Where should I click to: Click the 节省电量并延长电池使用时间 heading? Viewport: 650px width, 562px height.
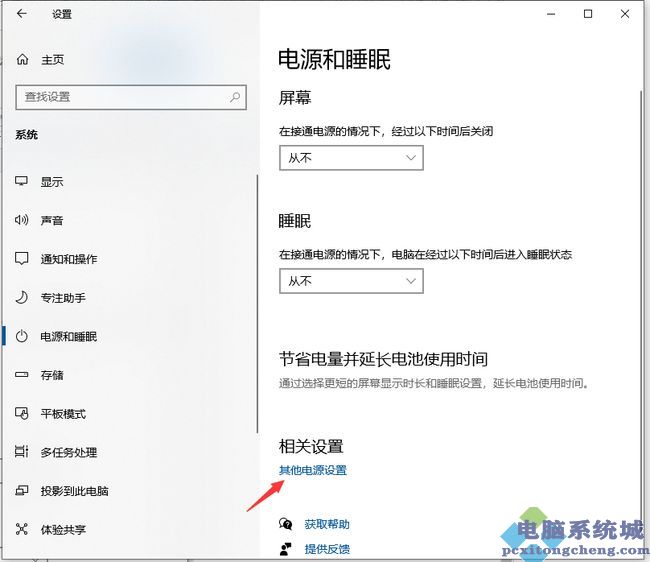pyautogui.click(x=383, y=359)
